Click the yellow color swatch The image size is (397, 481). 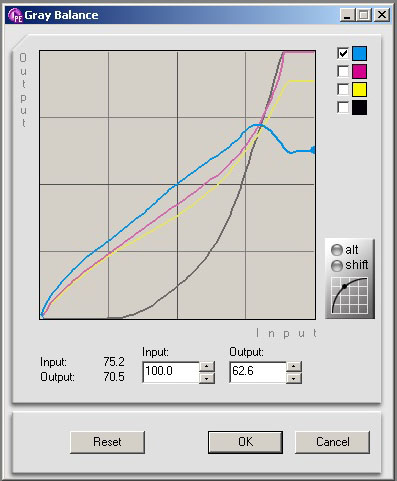coord(359,89)
